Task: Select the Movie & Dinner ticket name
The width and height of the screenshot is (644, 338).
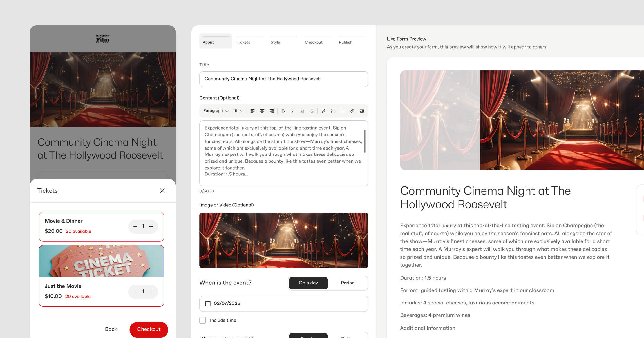Action: tap(64, 221)
